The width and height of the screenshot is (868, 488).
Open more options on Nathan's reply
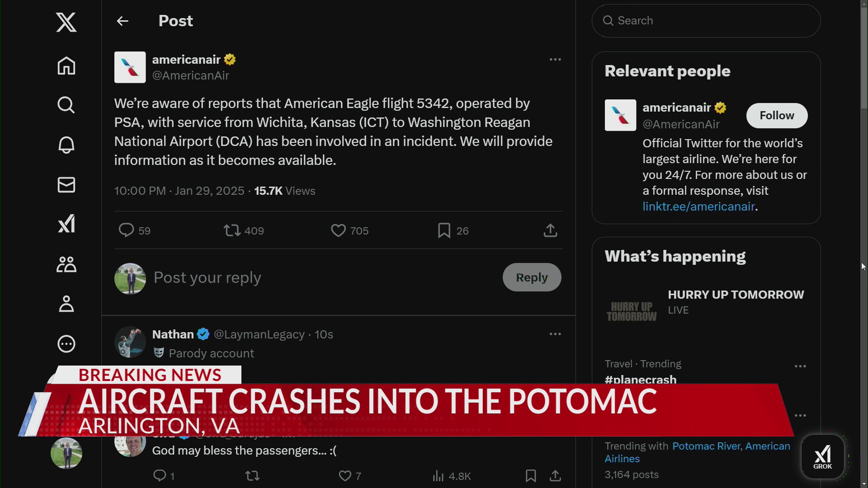555,333
